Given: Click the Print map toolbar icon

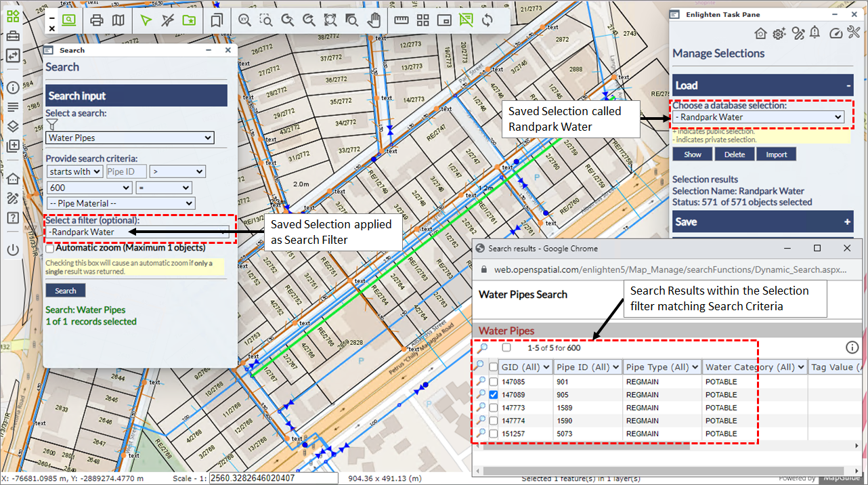Looking at the screenshot, I should 97,20.
